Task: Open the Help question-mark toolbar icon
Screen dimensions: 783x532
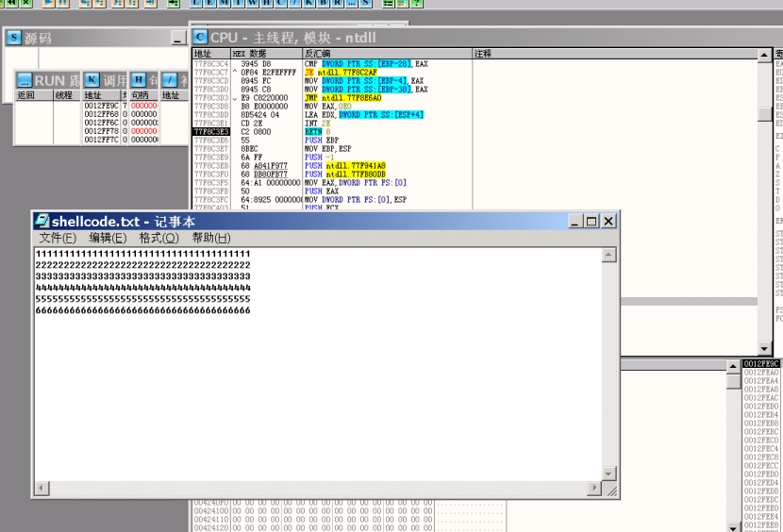Action: point(417,3)
